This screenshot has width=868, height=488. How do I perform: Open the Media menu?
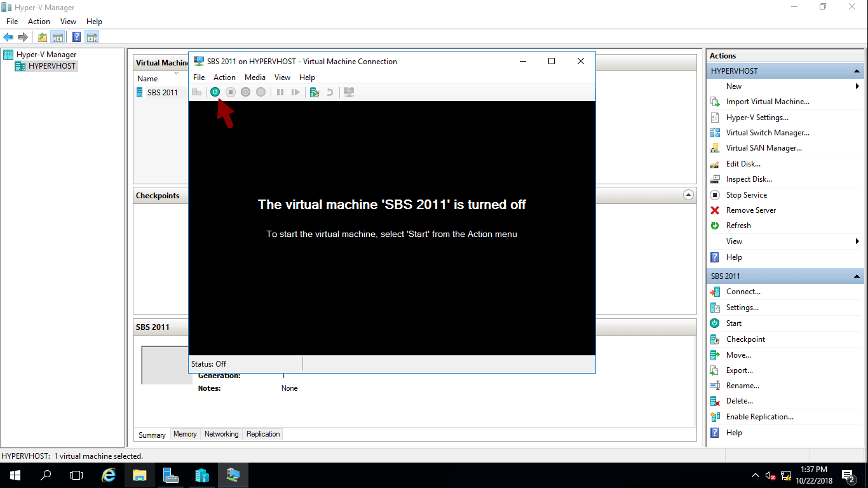tap(255, 78)
